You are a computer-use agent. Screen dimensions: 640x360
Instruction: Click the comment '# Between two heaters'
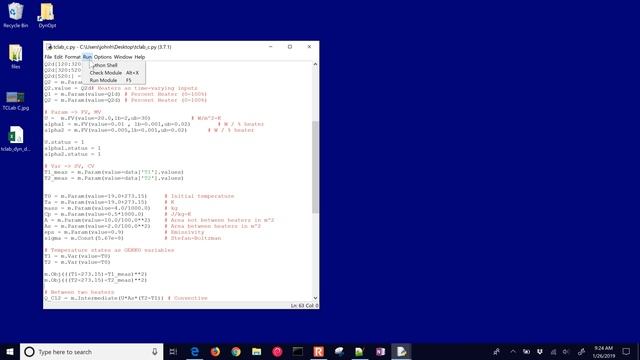click(79, 292)
